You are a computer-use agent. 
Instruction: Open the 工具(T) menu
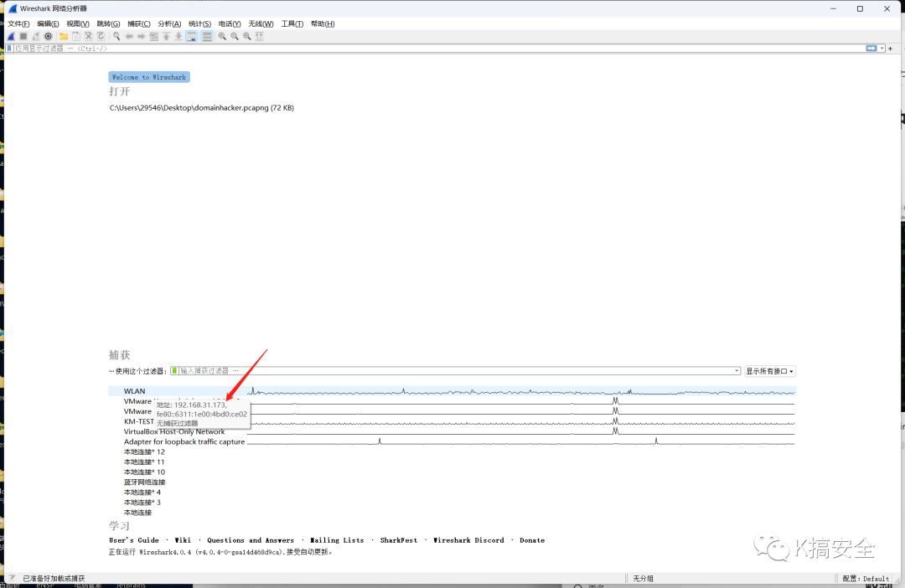[x=292, y=23]
